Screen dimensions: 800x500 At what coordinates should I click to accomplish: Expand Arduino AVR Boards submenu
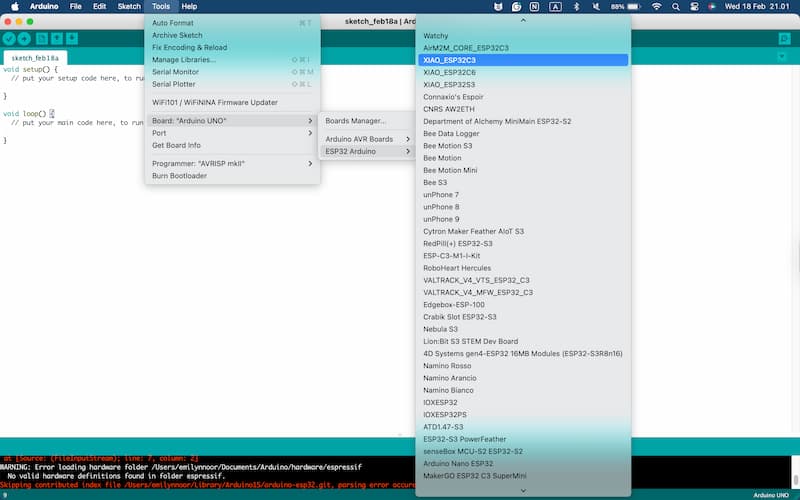(x=367, y=139)
